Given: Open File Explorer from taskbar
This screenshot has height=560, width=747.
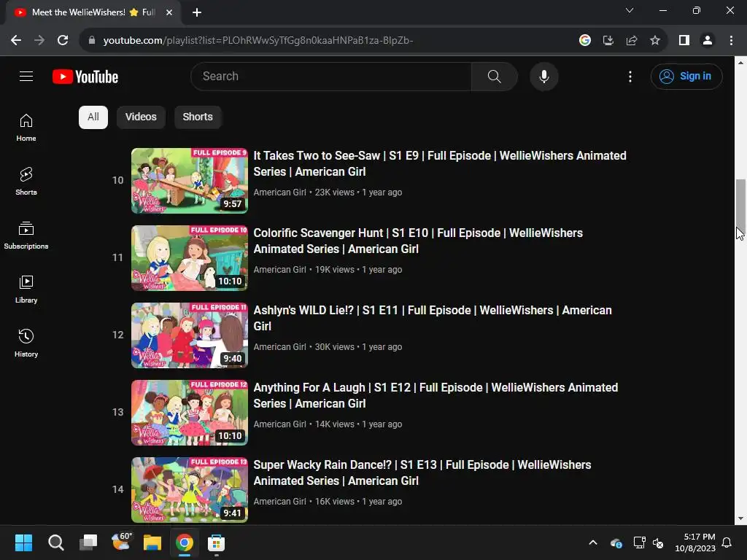Looking at the screenshot, I should (x=152, y=542).
